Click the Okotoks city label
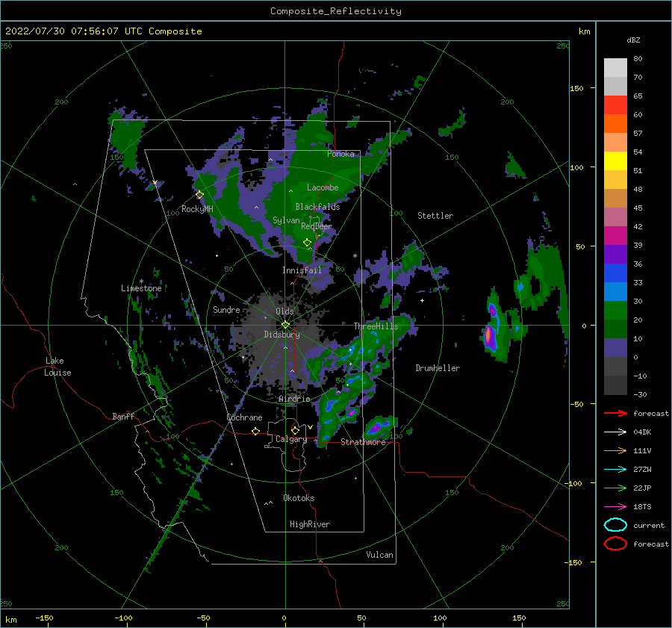The height and width of the screenshot is (628, 672). (x=299, y=498)
